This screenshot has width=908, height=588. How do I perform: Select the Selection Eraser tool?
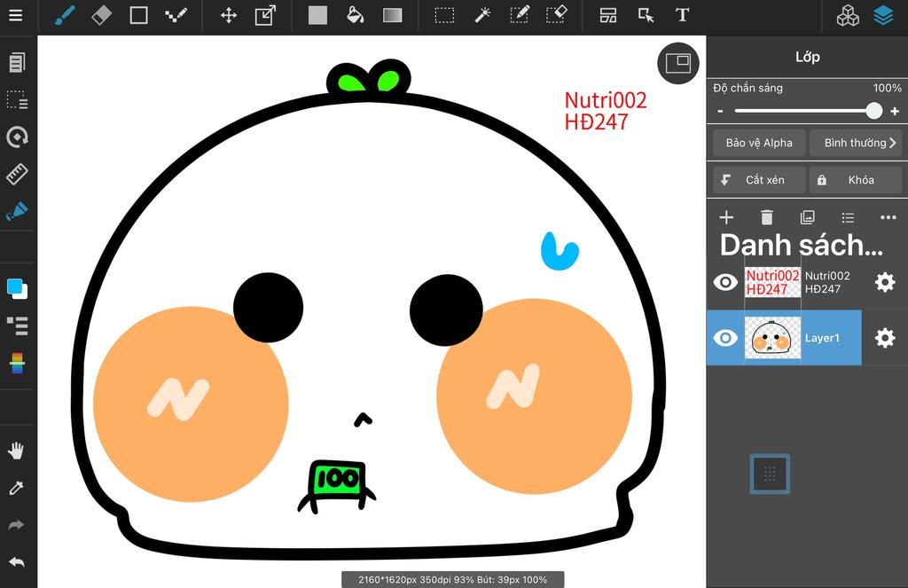tap(556, 15)
